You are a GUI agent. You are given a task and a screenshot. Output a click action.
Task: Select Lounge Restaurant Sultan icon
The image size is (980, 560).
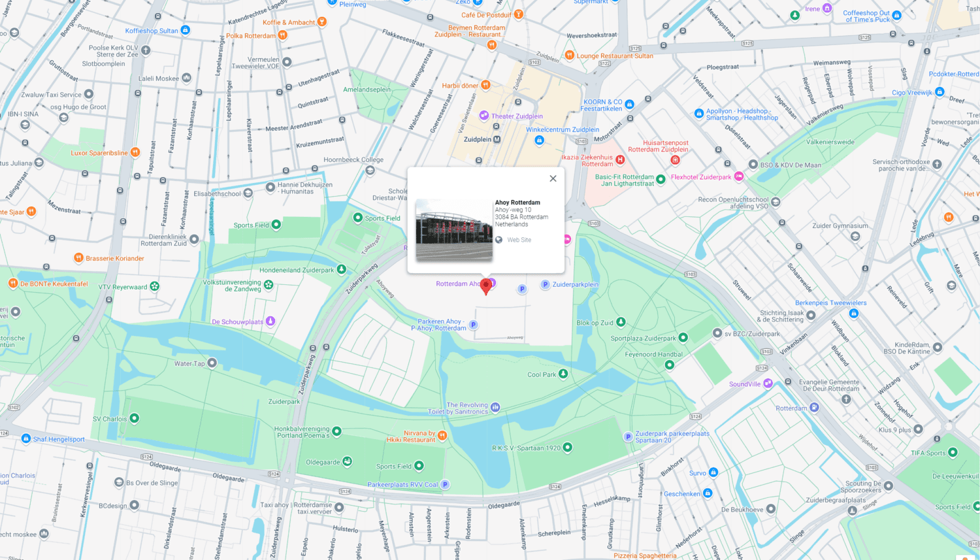point(570,56)
